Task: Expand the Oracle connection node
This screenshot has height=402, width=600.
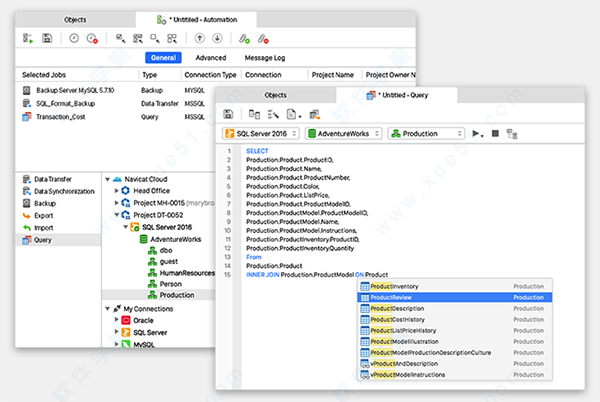Action: pyautogui.click(x=117, y=320)
